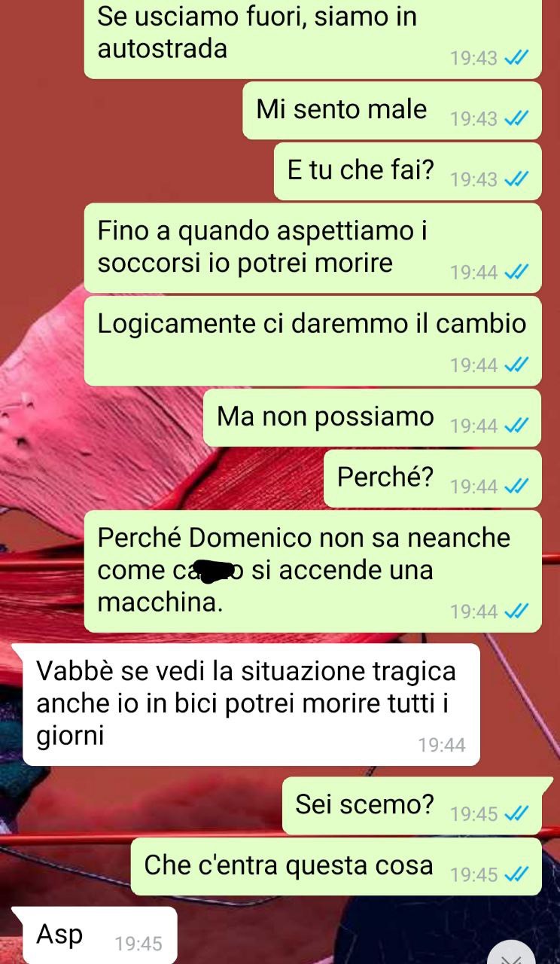Viewport: 560px width, 964px height.
Task: Tap read receipt on 'Che c'entra questa cosa'
Action: point(516,874)
